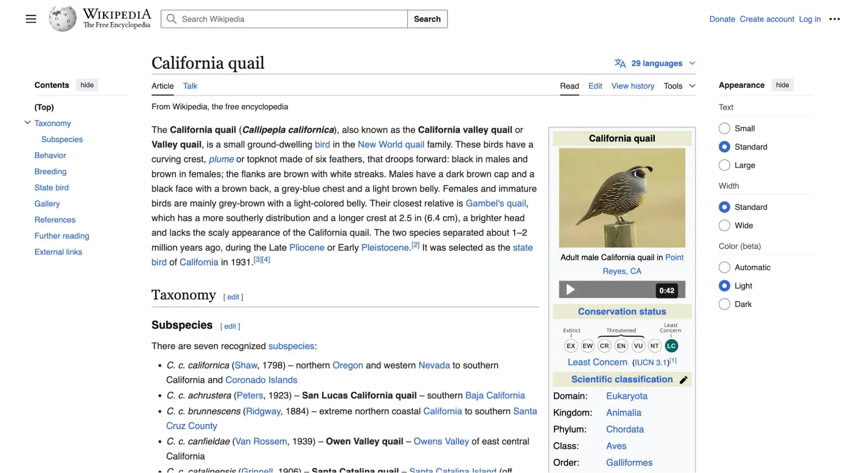Screen dimensions: 868x473
Task: Open the Eukaryota domain link
Action: tap(627, 397)
